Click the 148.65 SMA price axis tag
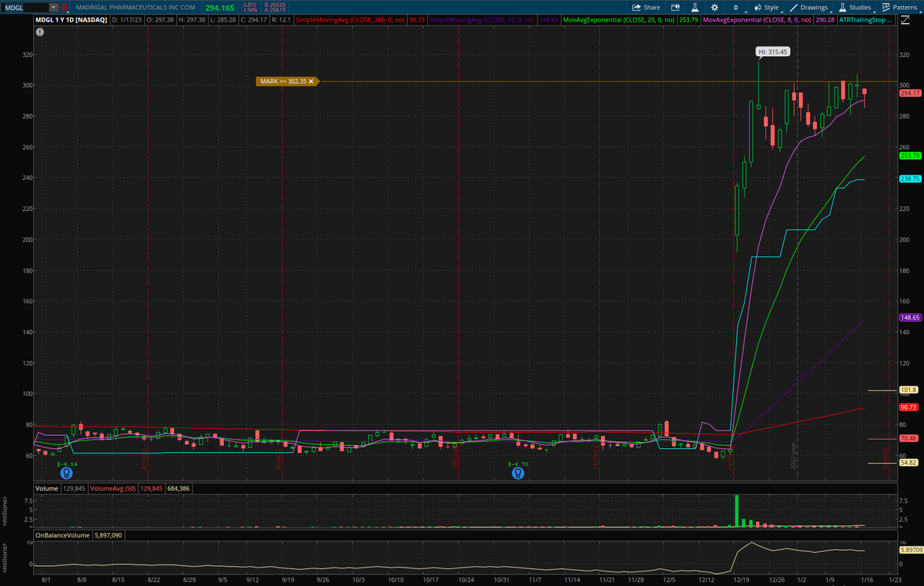This screenshot has height=586, width=924. [x=910, y=317]
